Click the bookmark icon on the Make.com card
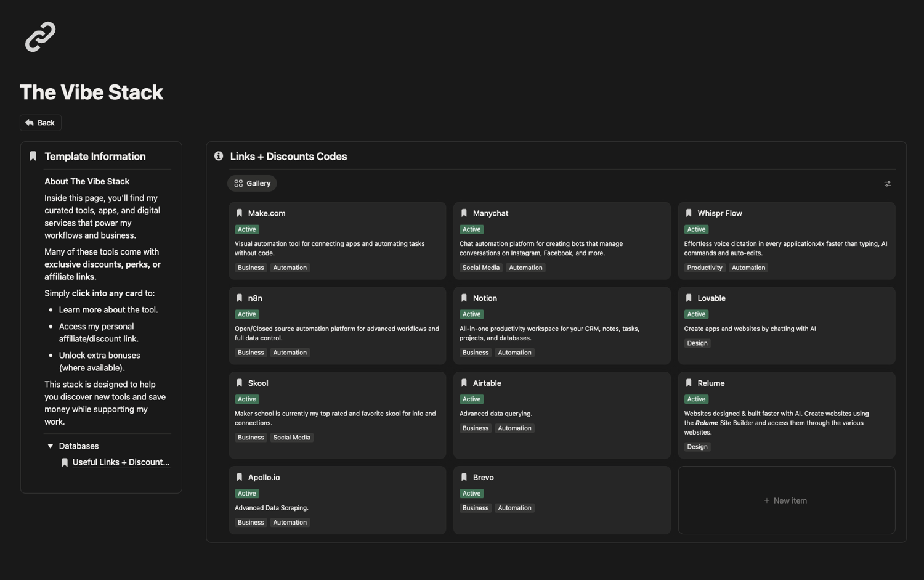The height and width of the screenshot is (580, 924). click(240, 213)
